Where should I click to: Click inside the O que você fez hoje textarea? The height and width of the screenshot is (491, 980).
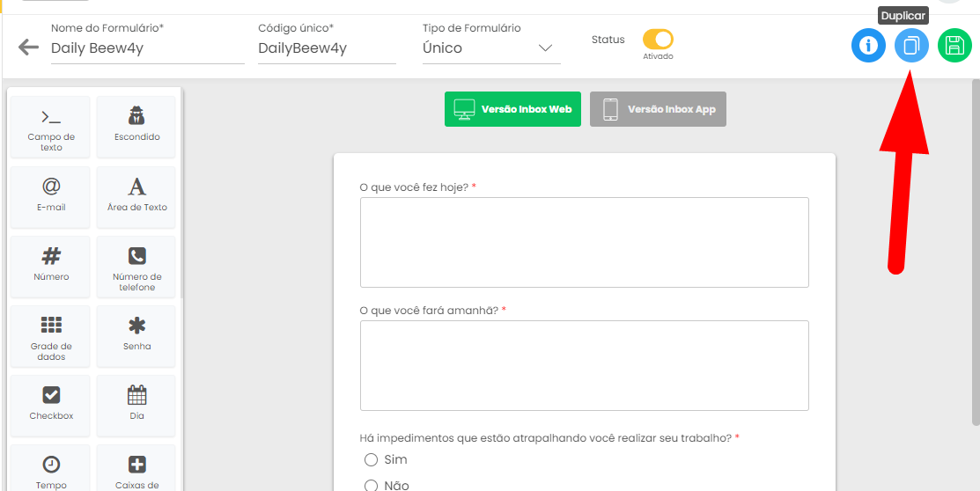[x=585, y=242]
